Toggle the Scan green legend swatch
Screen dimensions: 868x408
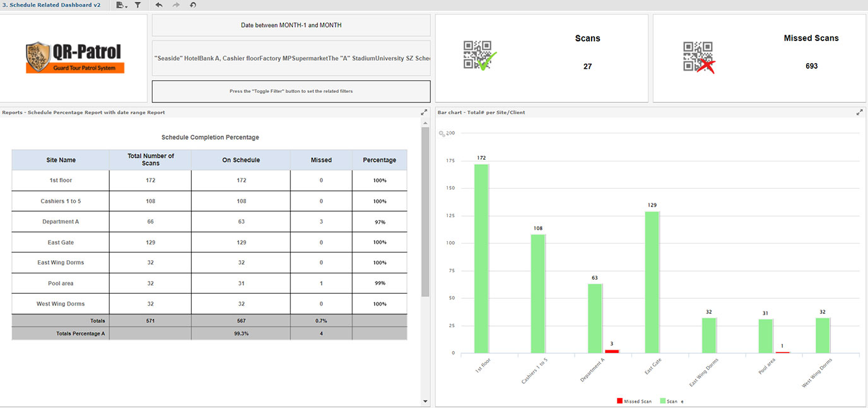coord(662,401)
